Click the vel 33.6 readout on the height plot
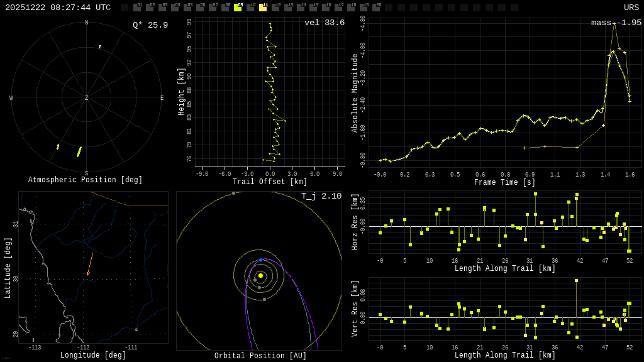 (324, 23)
